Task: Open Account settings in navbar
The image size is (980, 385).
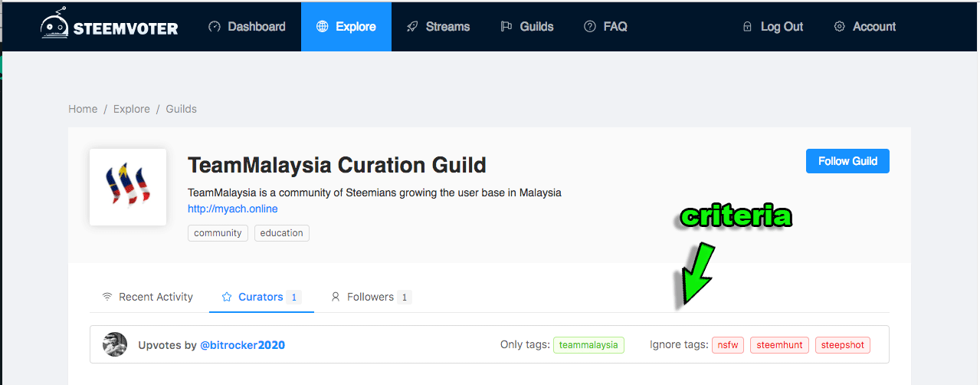Action: [x=865, y=26]
